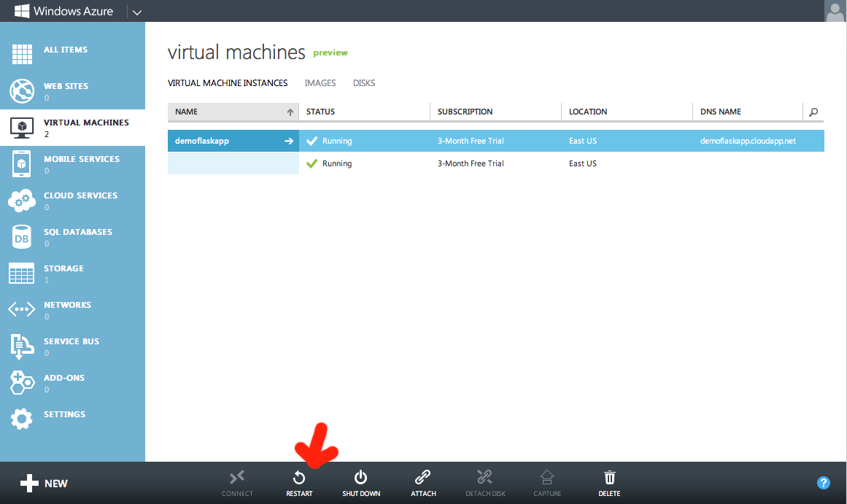Click the demoflaskapp.cloudapp.net DNS name
This screenshot has width=847, height=504.
click(749, 141)
